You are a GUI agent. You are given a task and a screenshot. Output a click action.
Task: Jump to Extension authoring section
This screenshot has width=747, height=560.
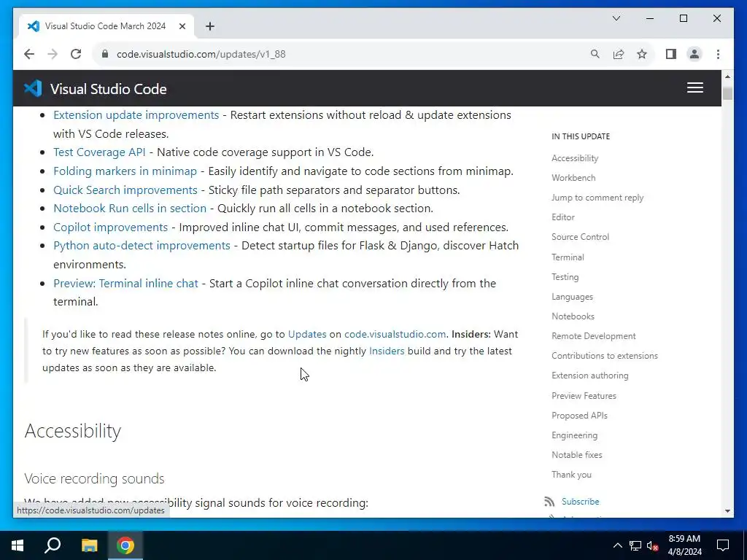pyautogui.click(x=589, y=376)
